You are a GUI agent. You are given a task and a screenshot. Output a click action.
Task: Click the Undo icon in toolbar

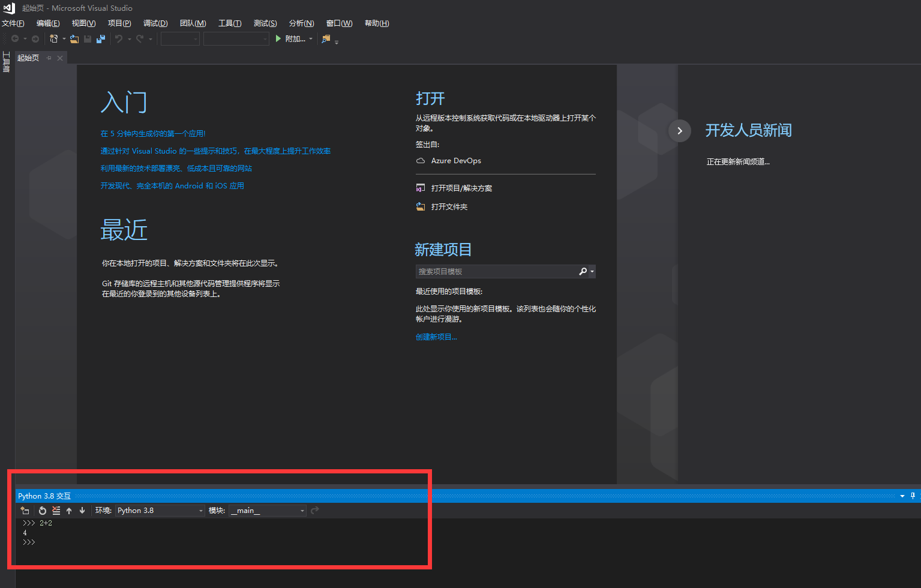pyautogui.click(x=119, y=39)
